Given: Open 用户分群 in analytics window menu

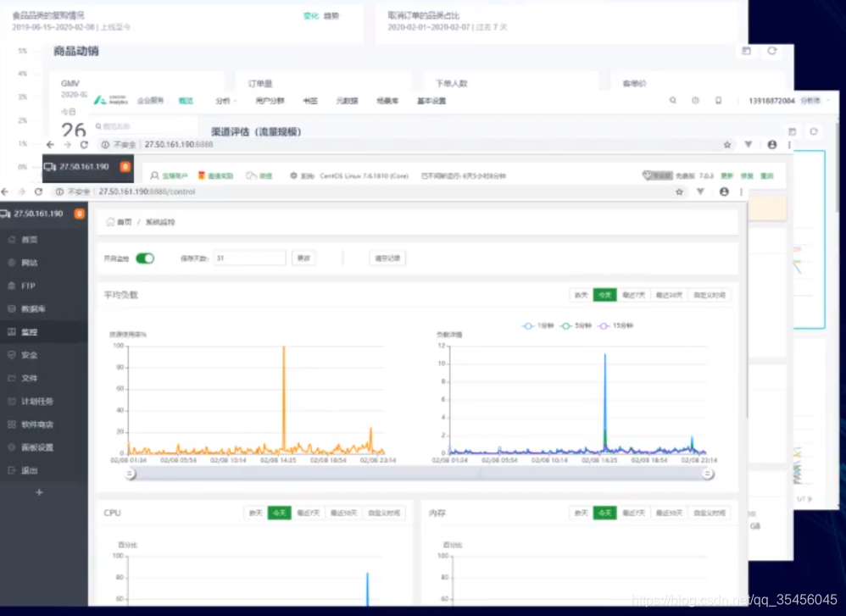Looking at the screenshot, I should 270,101.
